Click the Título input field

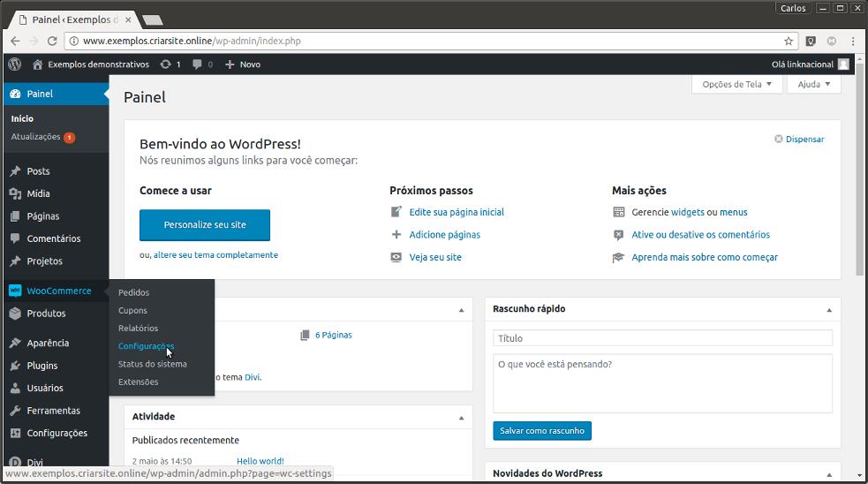(662, 338)
